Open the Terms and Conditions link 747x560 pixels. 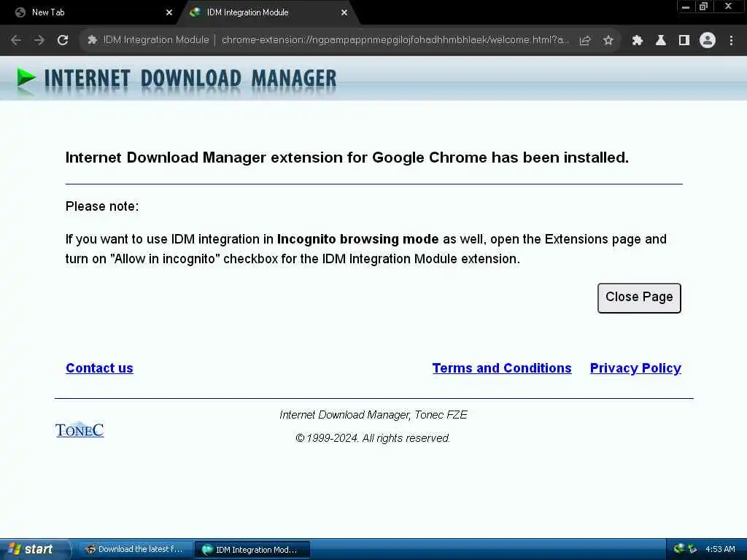(502, 368)
